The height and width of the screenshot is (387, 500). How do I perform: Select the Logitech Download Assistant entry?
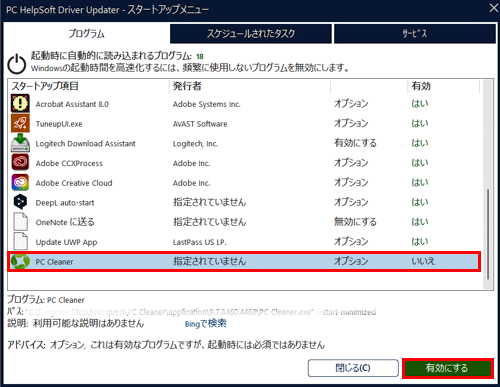tap(85, 144)
